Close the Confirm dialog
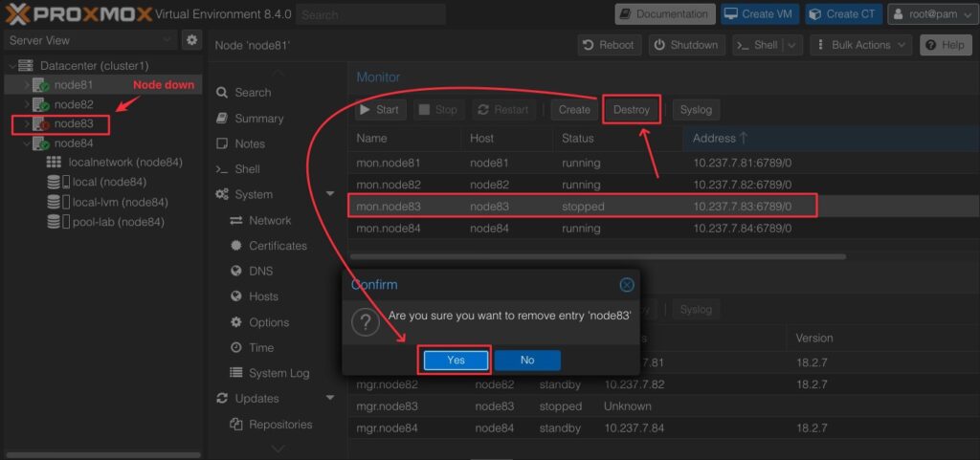980x460 pixels. pos(626,285)
